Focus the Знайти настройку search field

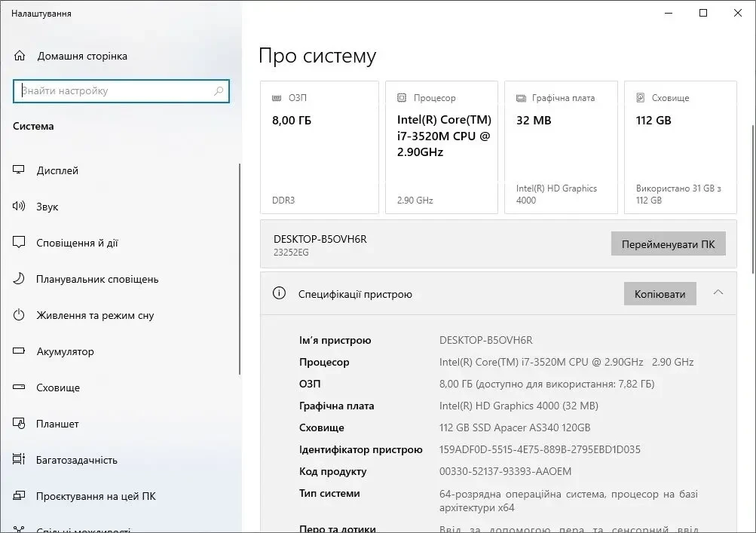point(121,90)
